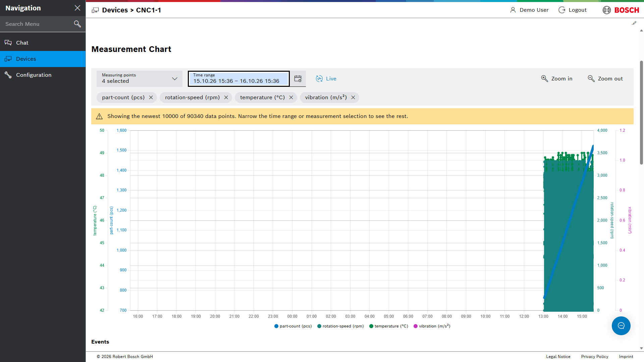Click the Logout button
Screen dimensions: 644x362
573,10
